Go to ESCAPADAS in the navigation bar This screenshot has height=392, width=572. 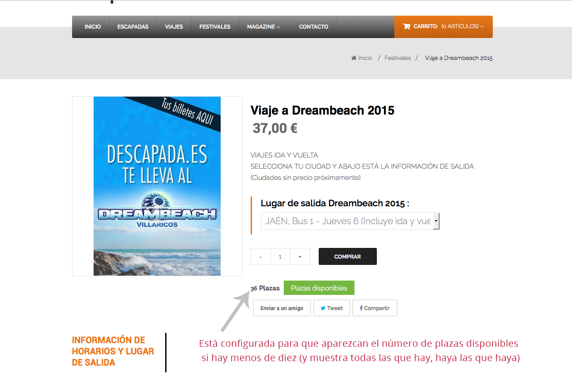[133, 27]
